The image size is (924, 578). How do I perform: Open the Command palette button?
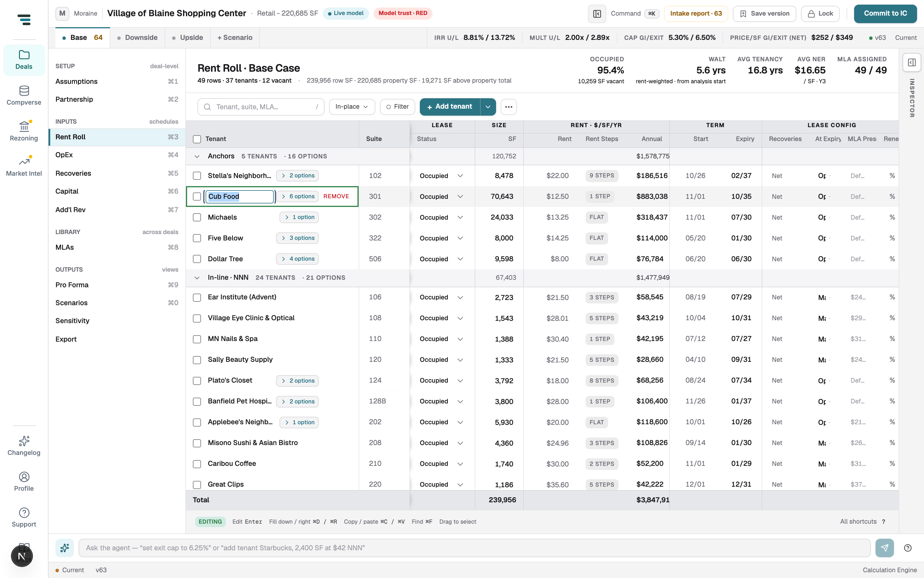click(x=635, y=14)
